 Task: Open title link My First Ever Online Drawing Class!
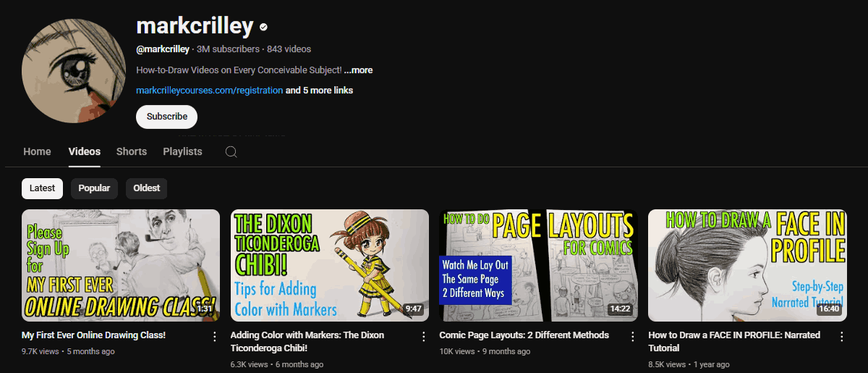[94, 335]
